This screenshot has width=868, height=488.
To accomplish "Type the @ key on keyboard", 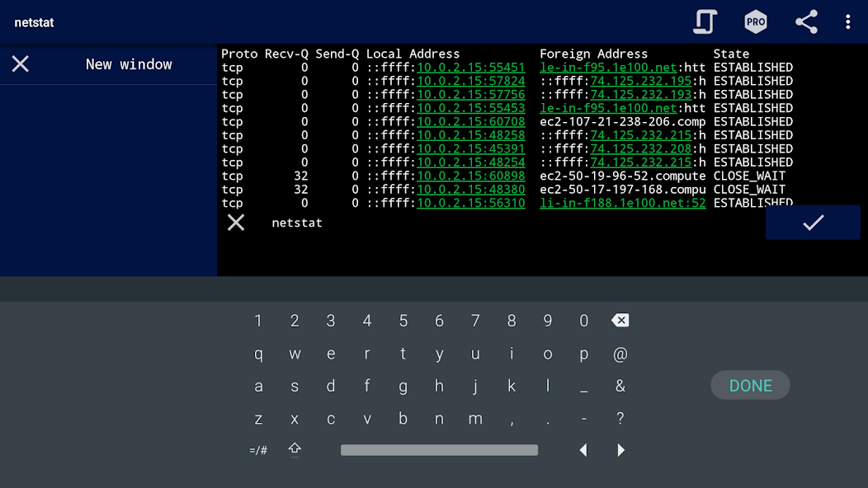I will click(620, 354).
